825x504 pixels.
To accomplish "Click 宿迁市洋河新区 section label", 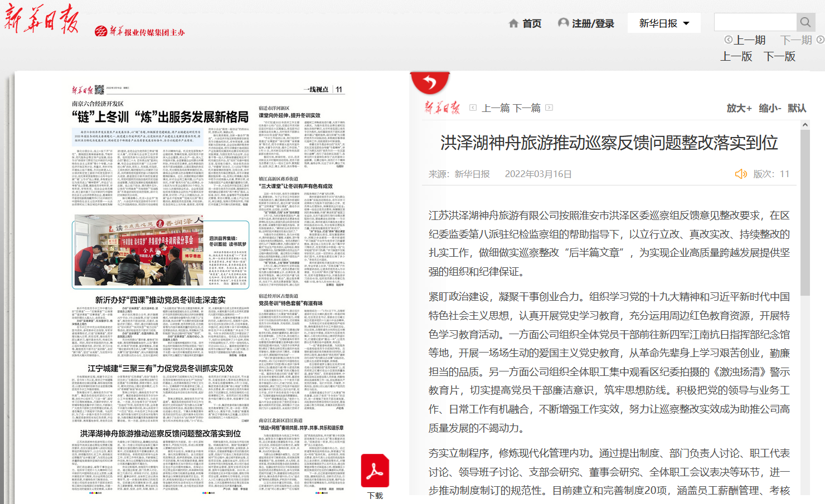I will pos(274,108).
